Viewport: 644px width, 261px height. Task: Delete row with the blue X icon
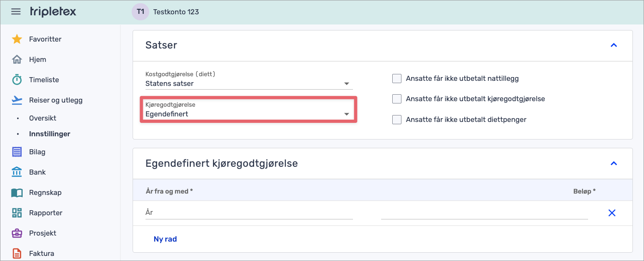click(612, 213)
